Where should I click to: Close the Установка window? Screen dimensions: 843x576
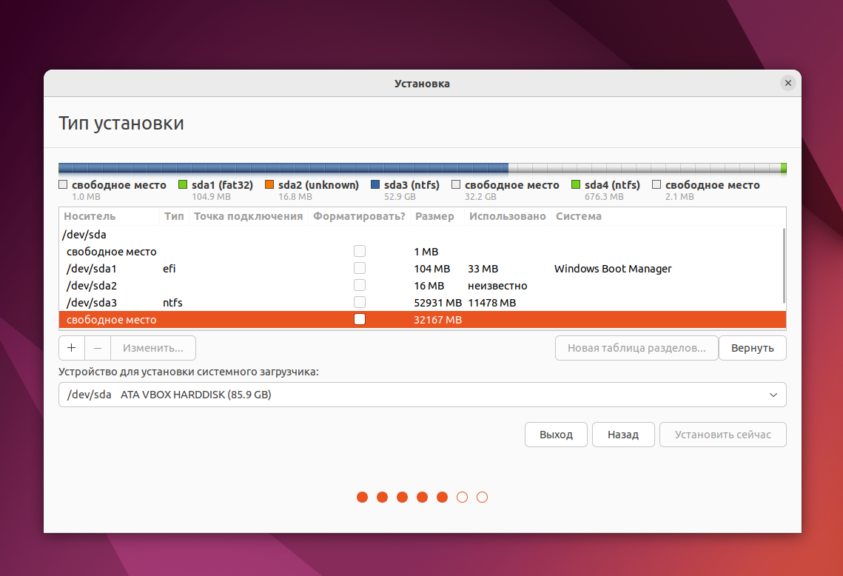(788, 84)
